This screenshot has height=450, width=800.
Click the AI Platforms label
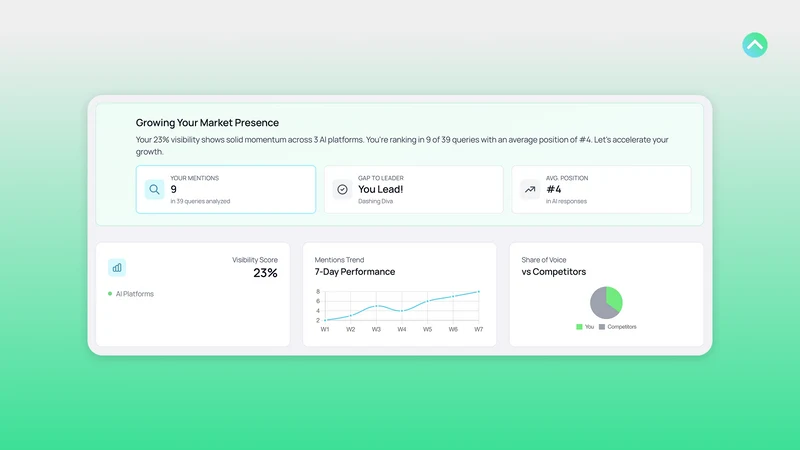tap(135, 294)
